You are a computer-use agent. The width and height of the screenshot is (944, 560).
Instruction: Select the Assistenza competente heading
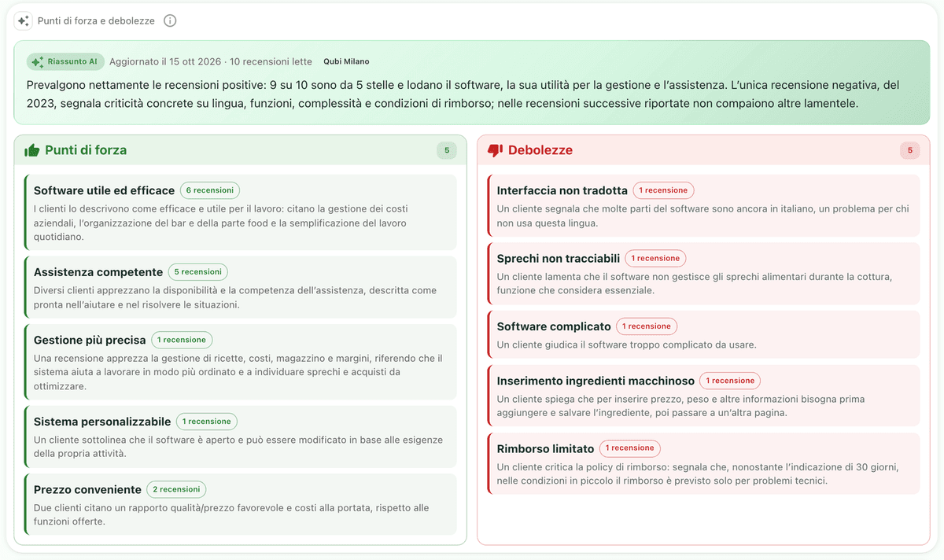coord(98,272)
